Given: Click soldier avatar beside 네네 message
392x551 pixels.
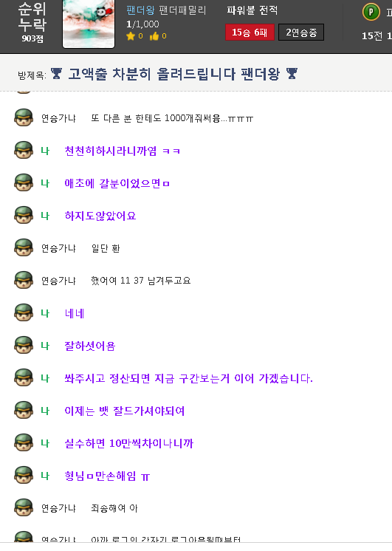Looking at the screenshot, I should (24, 312).
